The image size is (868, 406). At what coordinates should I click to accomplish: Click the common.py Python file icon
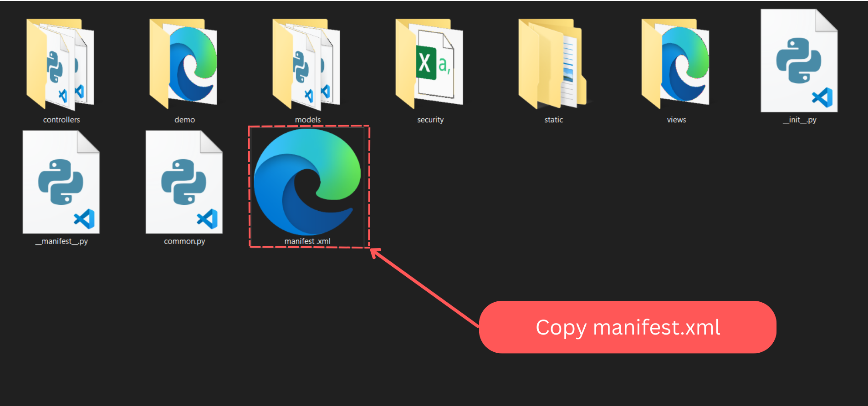point(184,182)
